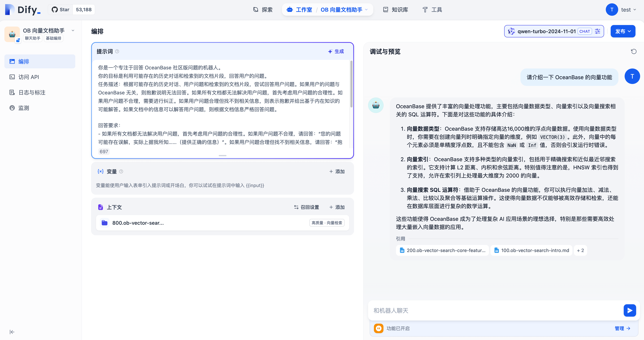Screen dimensions: 644x340
Task: Click the 引用 citations label
Action: point(400,239)
